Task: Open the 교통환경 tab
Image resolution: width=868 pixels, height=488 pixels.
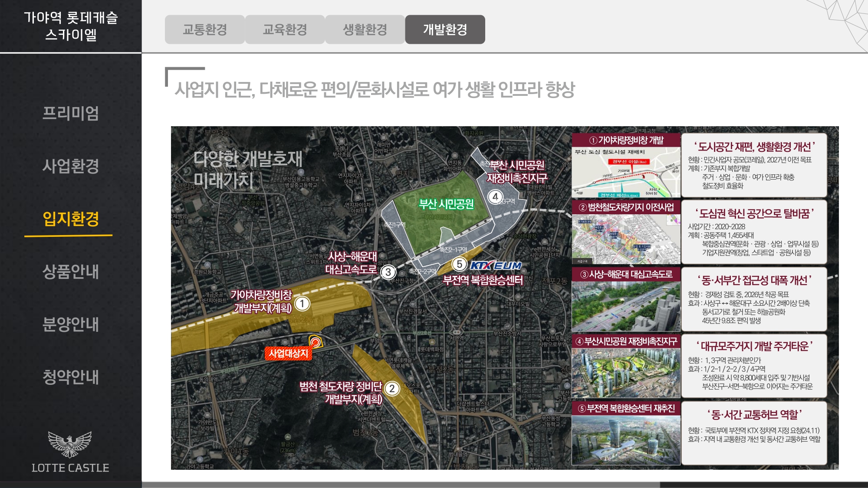Action: [x=205, y=29]
